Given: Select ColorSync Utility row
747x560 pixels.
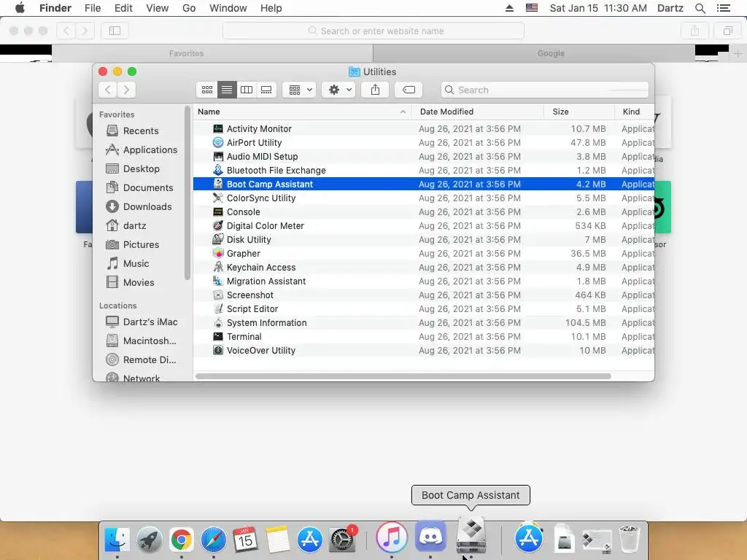Looking at the screenshot, I should click(424, 198).
